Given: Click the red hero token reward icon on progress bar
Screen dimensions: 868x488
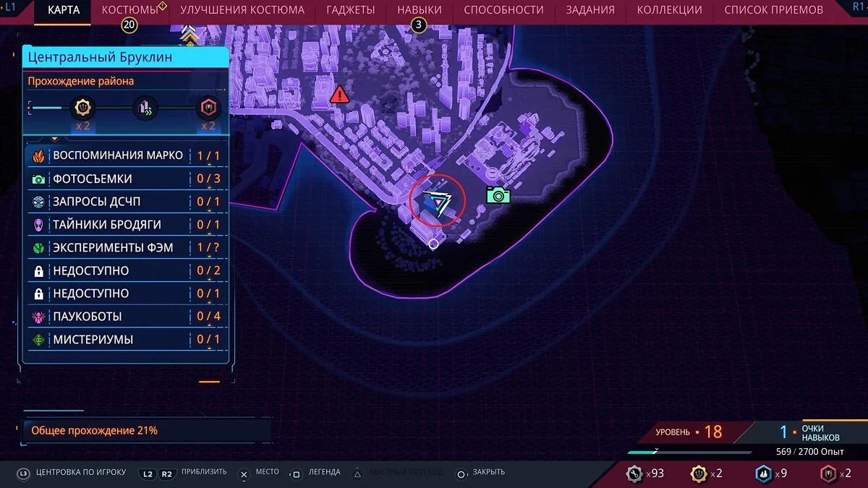Looking at the screenshot, I should [208, 108].
